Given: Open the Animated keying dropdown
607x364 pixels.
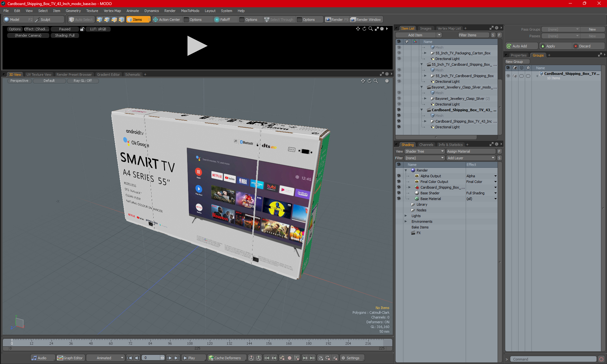Looking at the screenshot, I should click(106, 358).
